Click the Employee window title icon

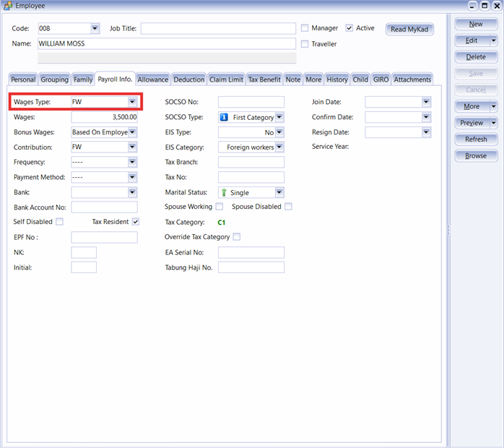coord(8,6)
